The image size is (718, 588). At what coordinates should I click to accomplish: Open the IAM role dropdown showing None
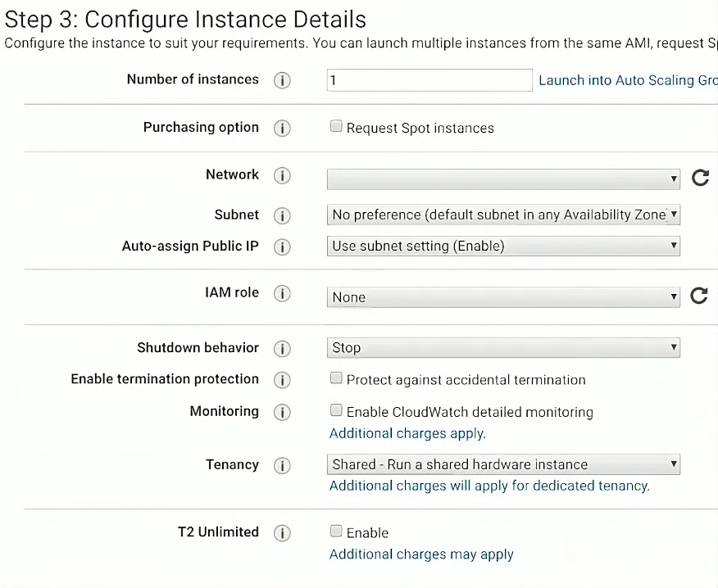pyautogui.click(x=503, y=297)
